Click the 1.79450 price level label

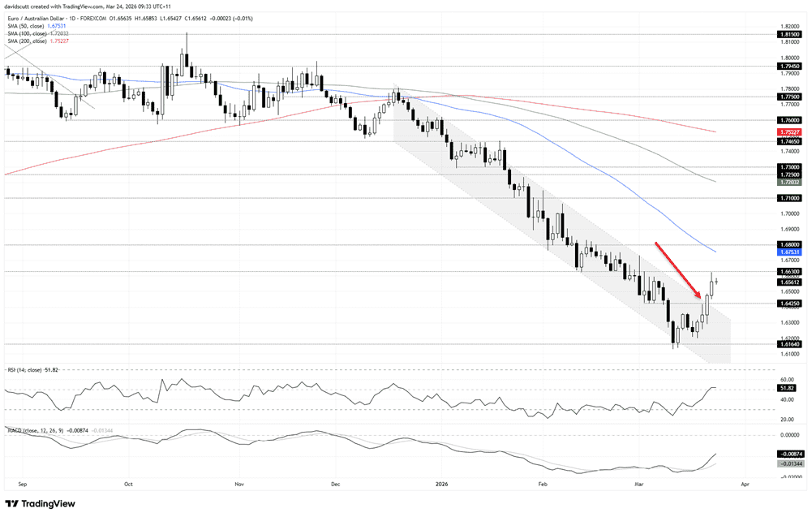pos(789,67)
